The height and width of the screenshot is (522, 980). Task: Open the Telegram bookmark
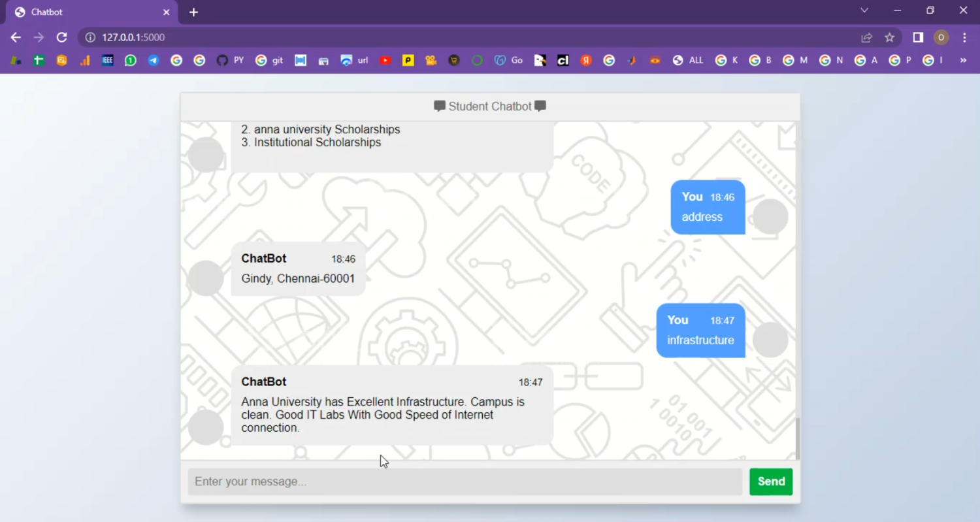(154, 60)
